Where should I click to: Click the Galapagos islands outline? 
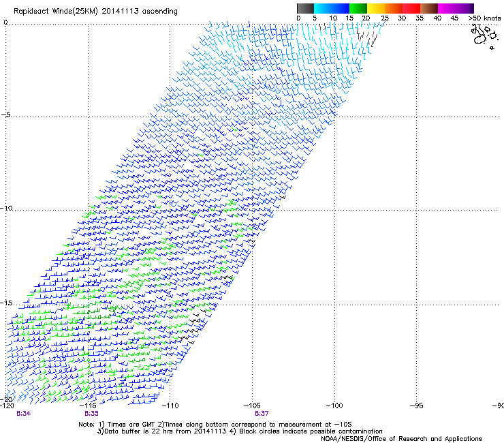pyautogui.click(x=484, y=36)
